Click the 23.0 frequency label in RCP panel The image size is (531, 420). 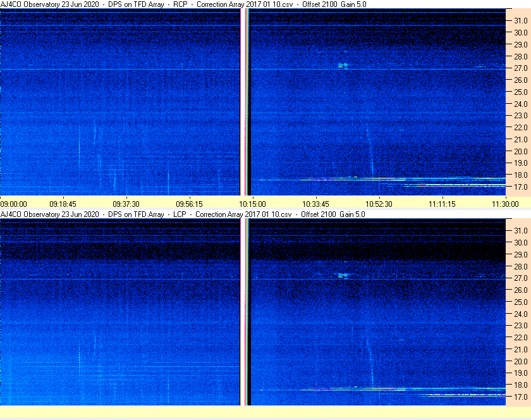[x=521, y=116]
